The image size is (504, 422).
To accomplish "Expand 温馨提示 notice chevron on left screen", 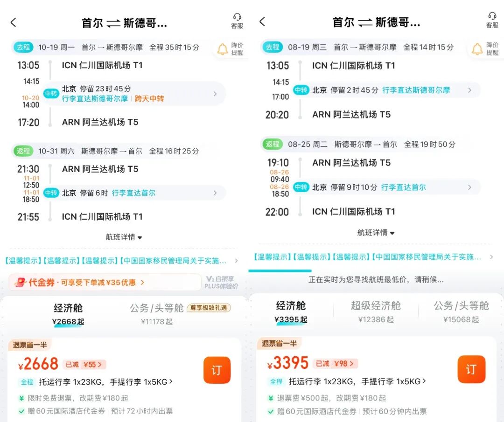I will click(236, 261).
